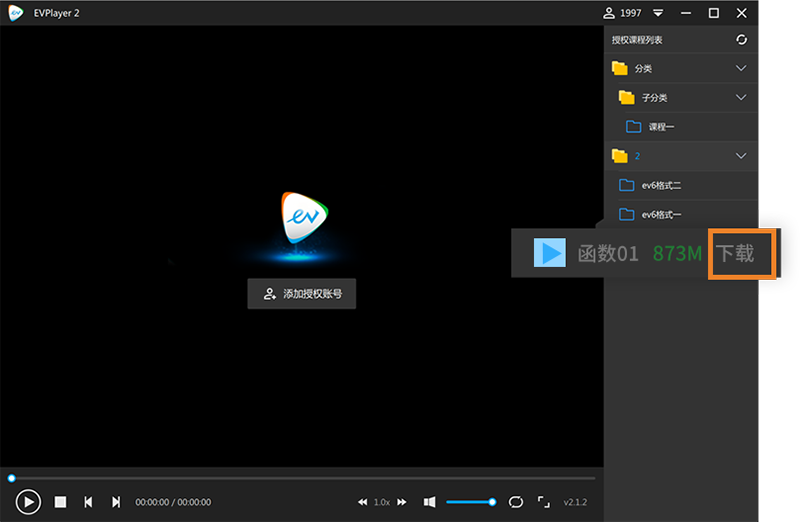The width and height of the screenshot is (800, 522).
Task: Click the EVPlayer 2 logo in title bar
Action: pyautogui.click(x=16, y=13)
